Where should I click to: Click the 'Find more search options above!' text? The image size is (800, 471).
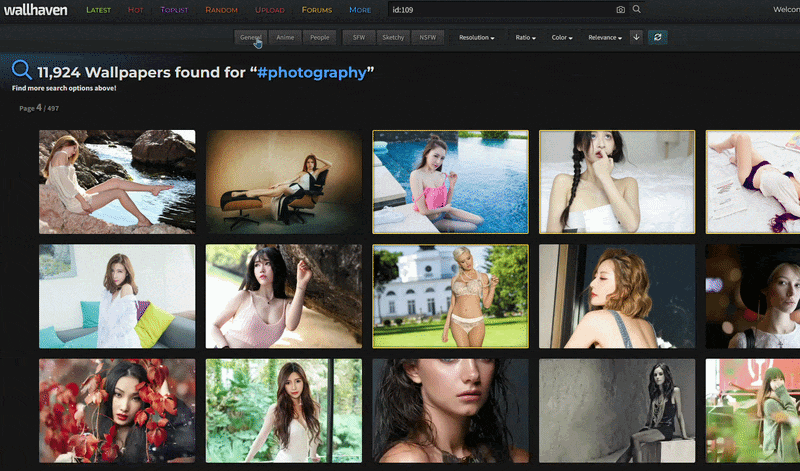[64, 88]
